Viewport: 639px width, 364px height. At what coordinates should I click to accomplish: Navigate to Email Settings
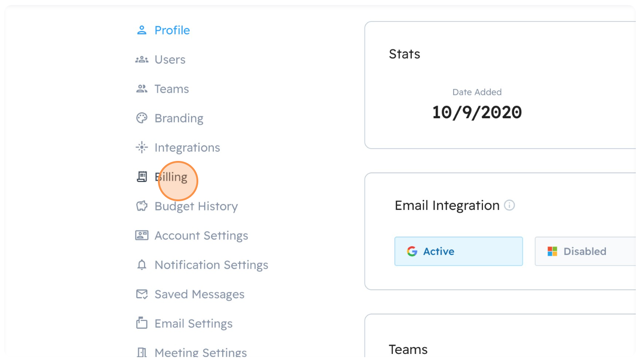click(193, 324)
